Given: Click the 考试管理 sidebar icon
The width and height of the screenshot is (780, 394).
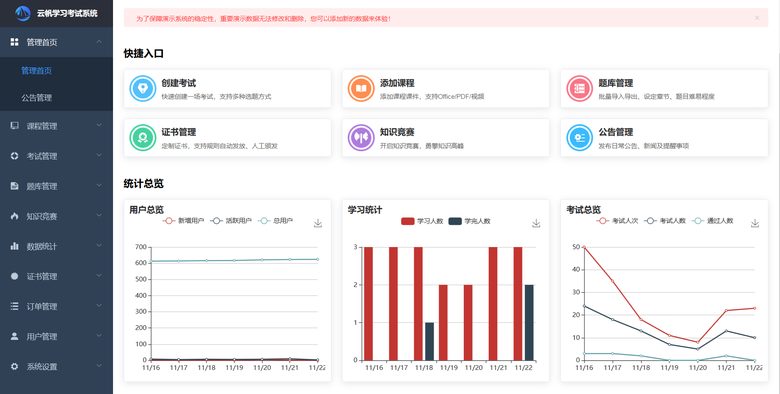Looking at the screenshot, I should tap(14, 156).
